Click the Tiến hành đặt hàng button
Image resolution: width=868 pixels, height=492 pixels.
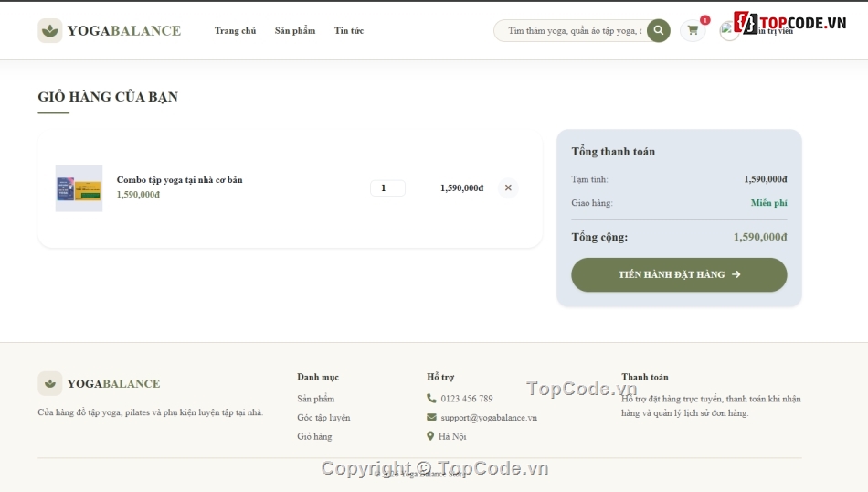679,274
